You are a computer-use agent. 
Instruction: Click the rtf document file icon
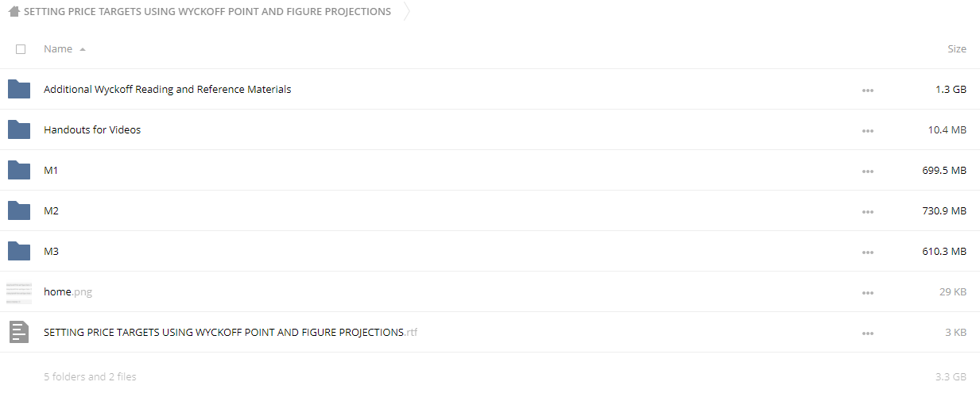[x=19, y=332]
